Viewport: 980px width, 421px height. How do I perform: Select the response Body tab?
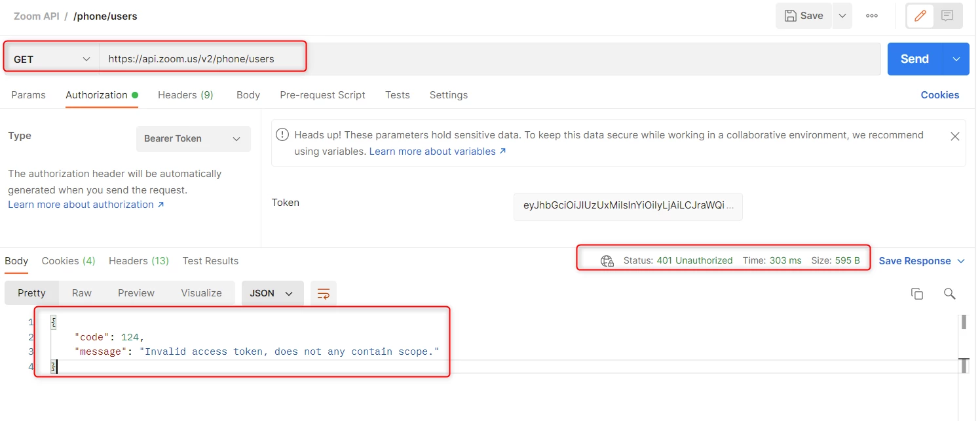[16, 261]
